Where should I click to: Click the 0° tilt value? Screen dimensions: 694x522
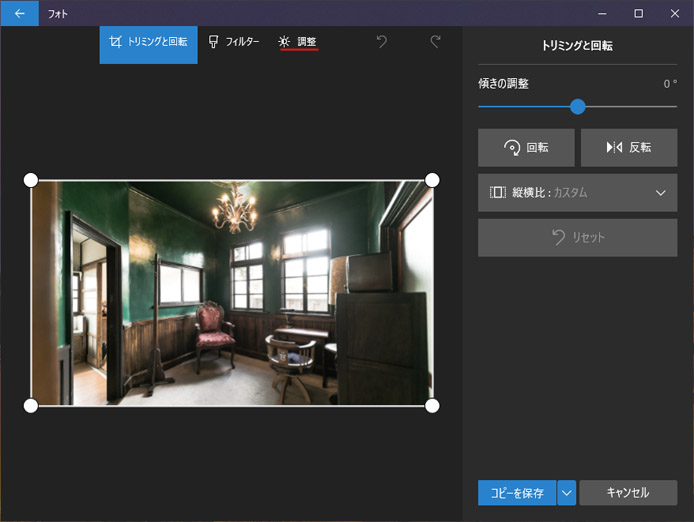tap(670, 84)
